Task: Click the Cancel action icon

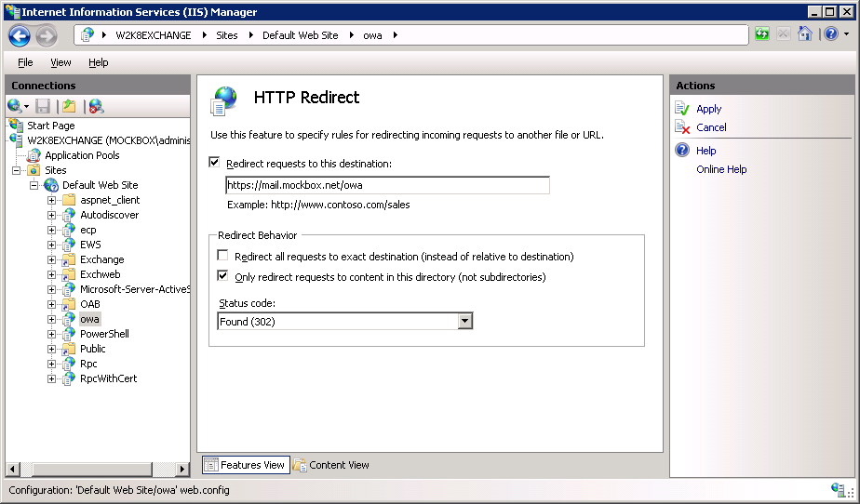Action: [x=682, y=127]
